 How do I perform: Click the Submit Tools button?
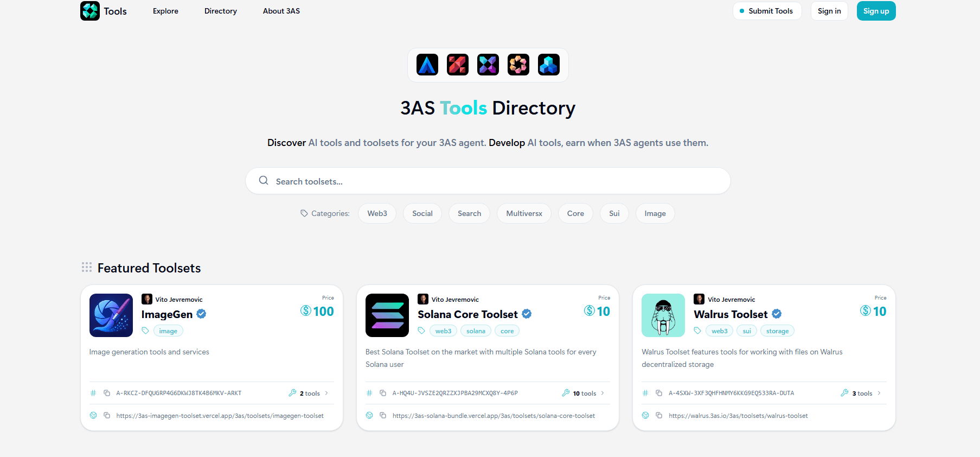point(767,11)
